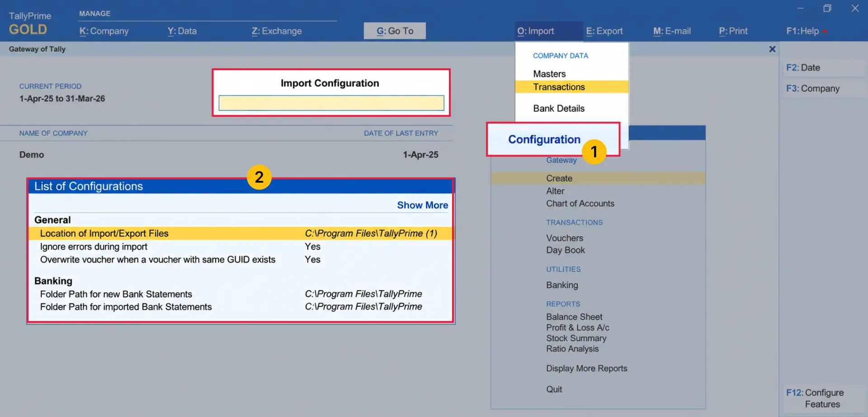Click the restore window button
Screen dimensions: 868x417
(x=827, y=8)
